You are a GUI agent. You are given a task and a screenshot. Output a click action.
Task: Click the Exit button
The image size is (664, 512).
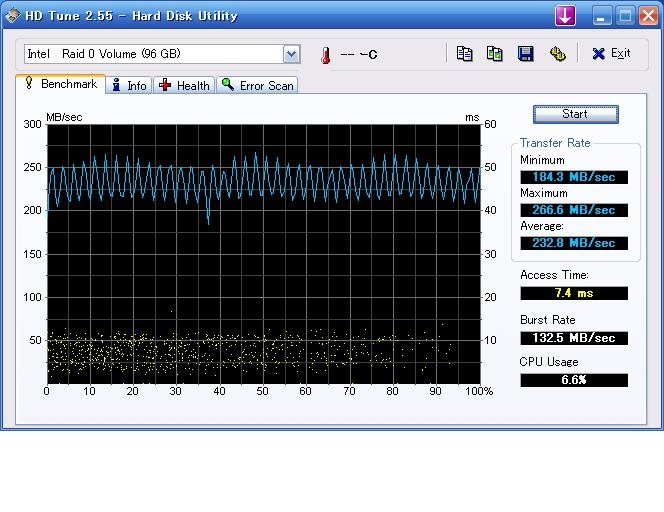pos(611,53)
